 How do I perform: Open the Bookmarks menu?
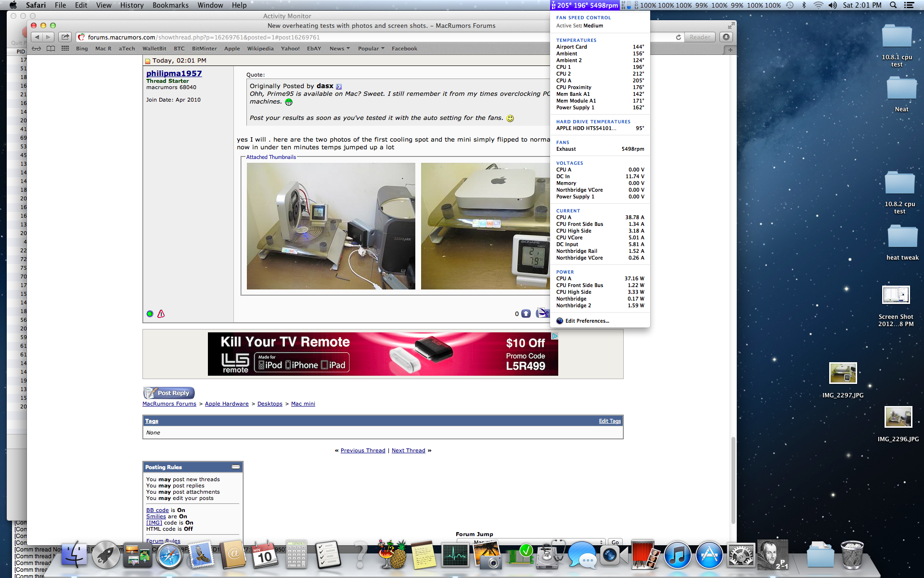pyautogui.click(x=170, y=5)
